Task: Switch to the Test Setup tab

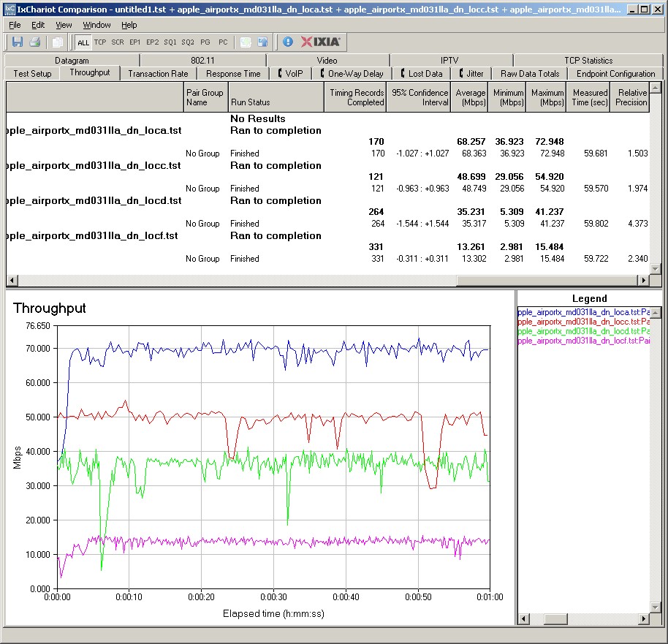Action: click(32, 74)
